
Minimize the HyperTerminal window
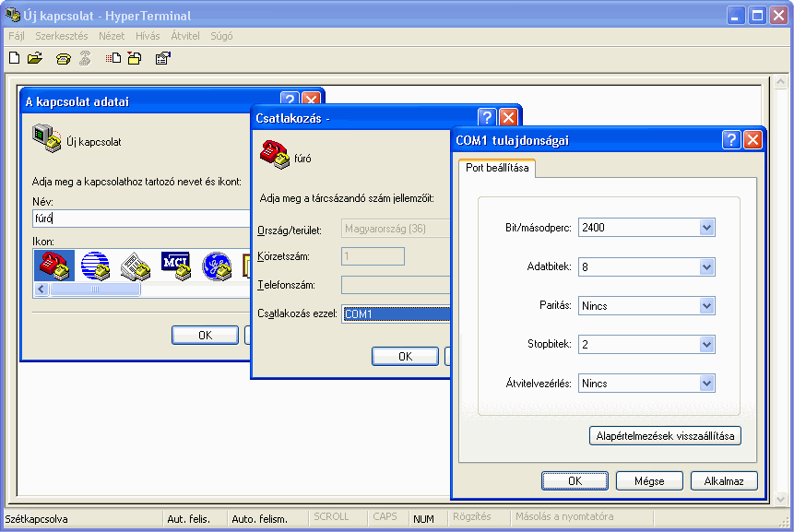[x=736, y=15]
